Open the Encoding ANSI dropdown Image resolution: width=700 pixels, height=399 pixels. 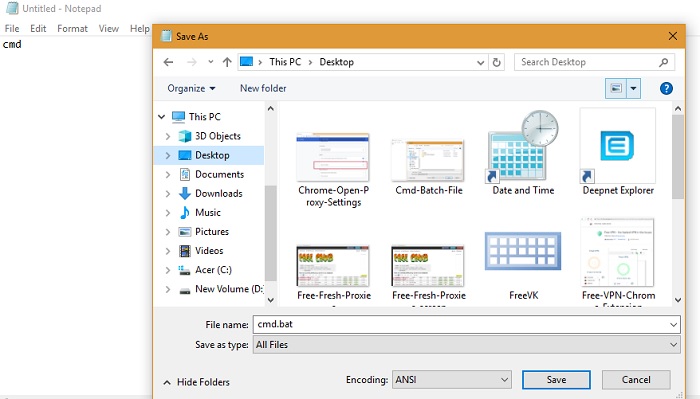pos(451,380)
